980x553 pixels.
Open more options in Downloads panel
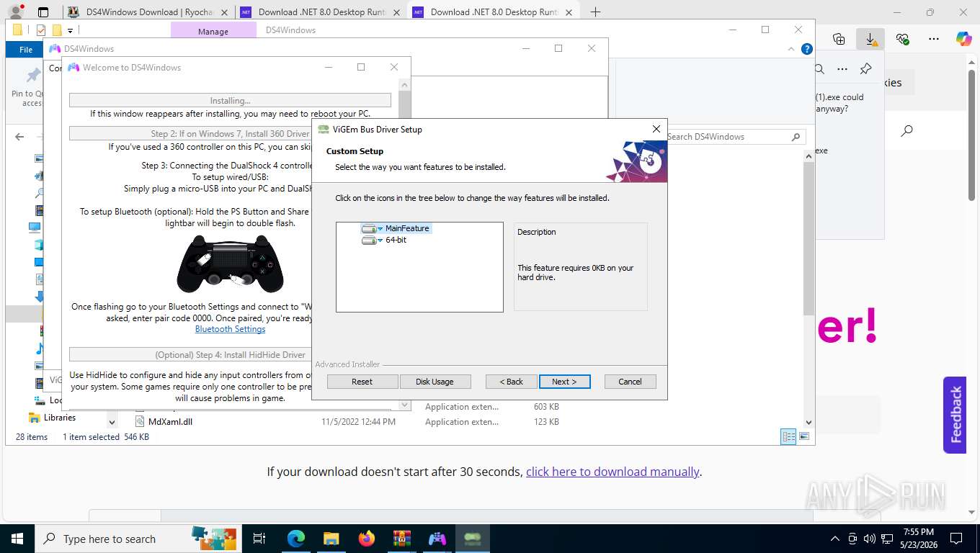pyautogui.click(x=842, y=69)
